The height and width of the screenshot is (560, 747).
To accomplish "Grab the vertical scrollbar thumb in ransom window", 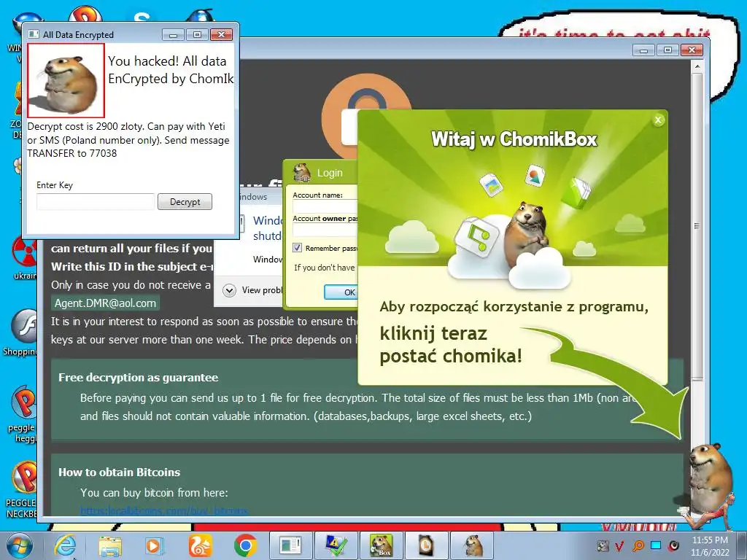I will tap(697, 226).
